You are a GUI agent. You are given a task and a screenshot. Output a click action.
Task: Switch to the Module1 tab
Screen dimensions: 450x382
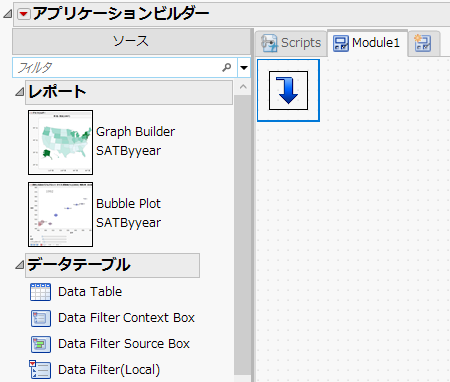pyautogui.click(x=367, y=43)
